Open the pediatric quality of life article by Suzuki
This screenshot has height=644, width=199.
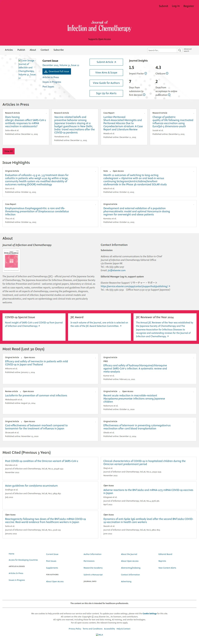click(173, 121)
